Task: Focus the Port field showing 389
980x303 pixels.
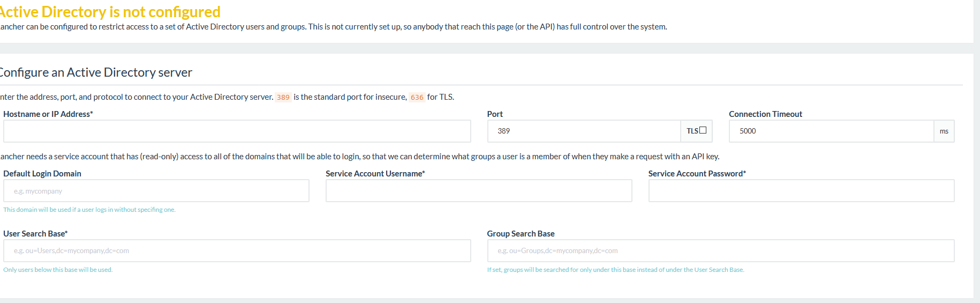Action: [x=584, y=131]
